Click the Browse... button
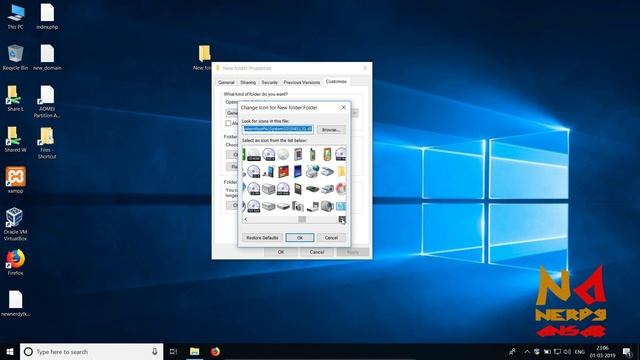Viewport: 640px width, 360px height. [x=331, y=129]
